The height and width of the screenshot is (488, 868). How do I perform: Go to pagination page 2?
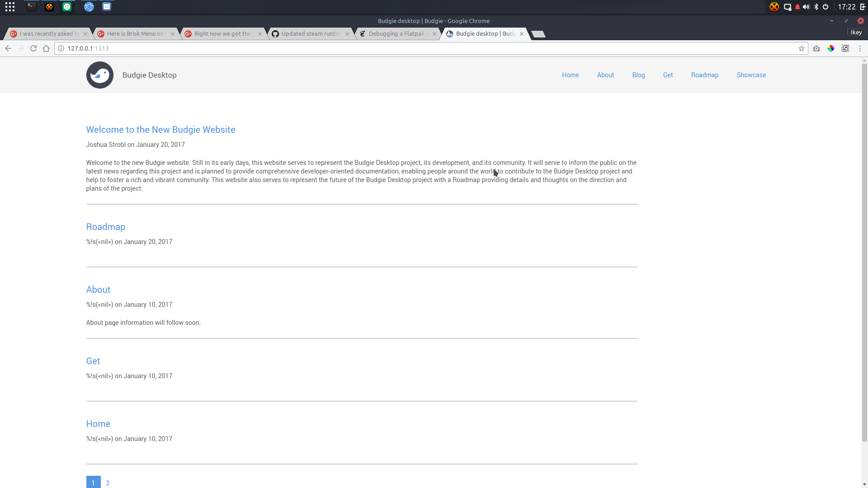tap(108, 483)
